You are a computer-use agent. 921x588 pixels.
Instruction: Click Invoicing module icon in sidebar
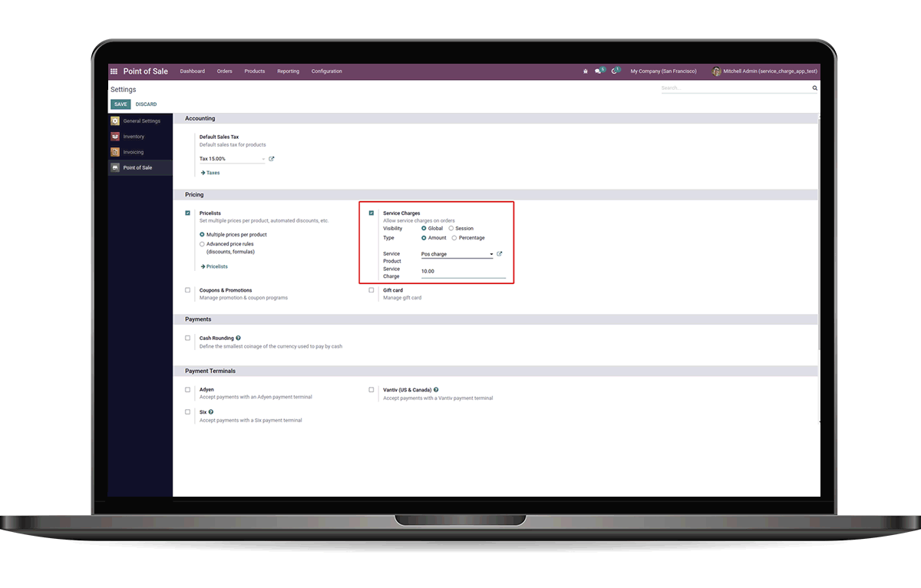[x=115, y=152]
